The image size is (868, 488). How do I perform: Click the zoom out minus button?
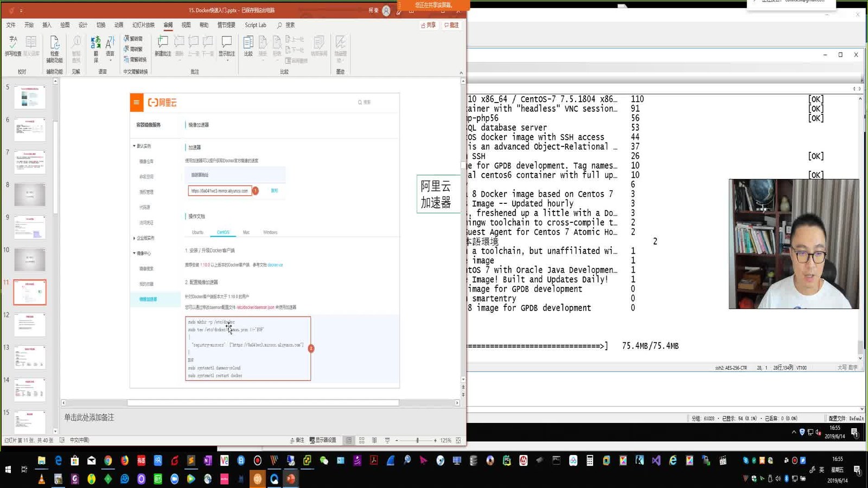pyautogui.click(x=397, y=440)
